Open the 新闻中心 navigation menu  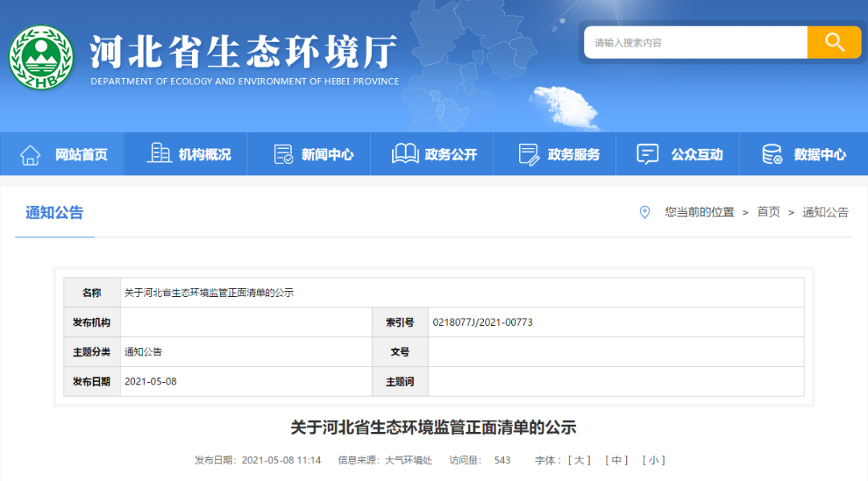(327, 154)
